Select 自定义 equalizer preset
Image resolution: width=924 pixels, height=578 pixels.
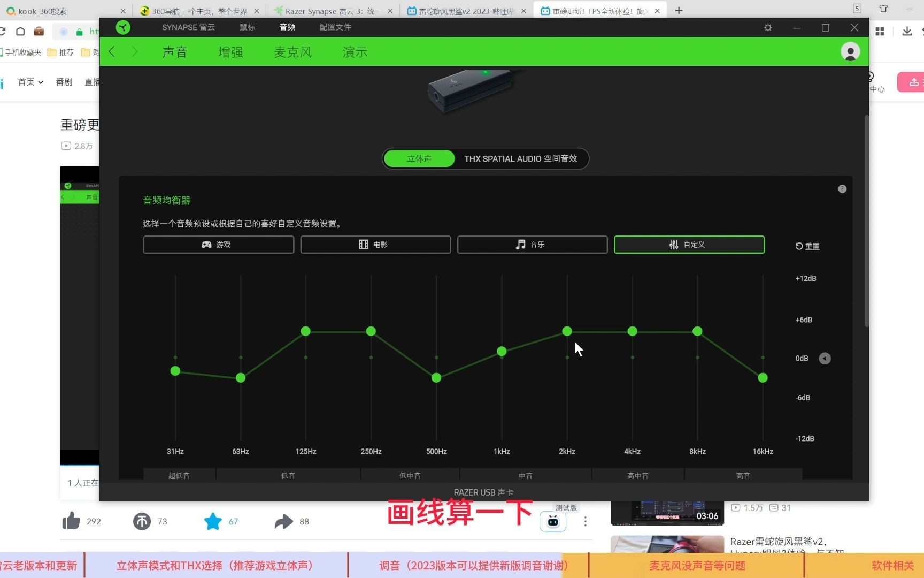pyautogui.click(x=689, y=245)
